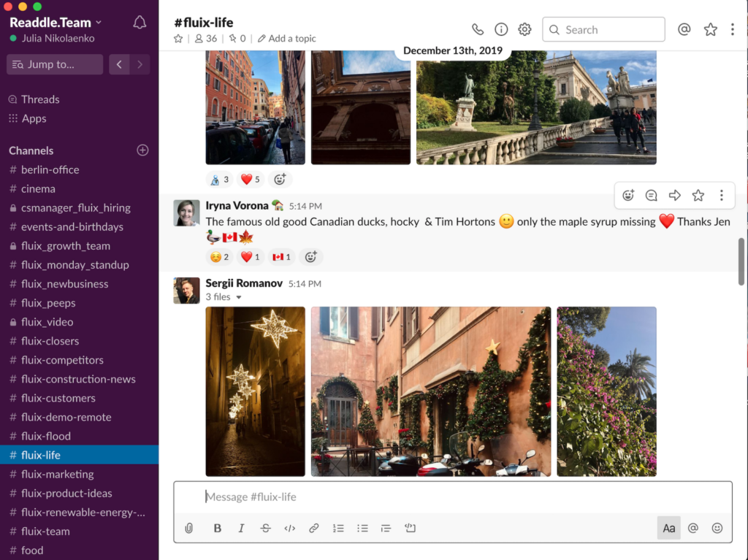748x560 pixels.
Task: Share Iryna's message with the forward arrow
Action: 675,195
